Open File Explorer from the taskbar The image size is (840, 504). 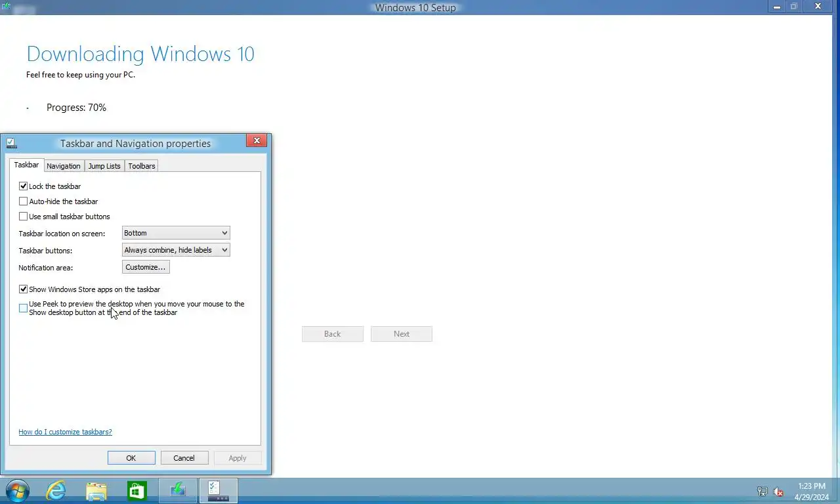(96, 490)
